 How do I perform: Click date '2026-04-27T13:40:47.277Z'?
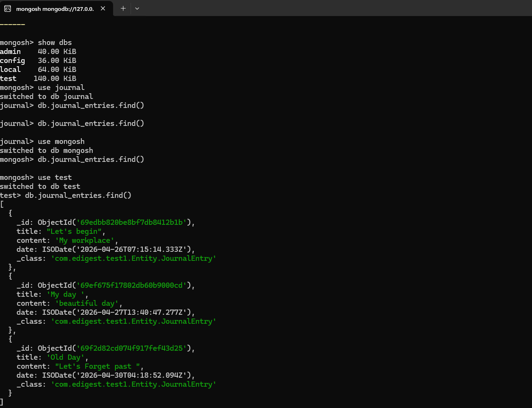131,312
